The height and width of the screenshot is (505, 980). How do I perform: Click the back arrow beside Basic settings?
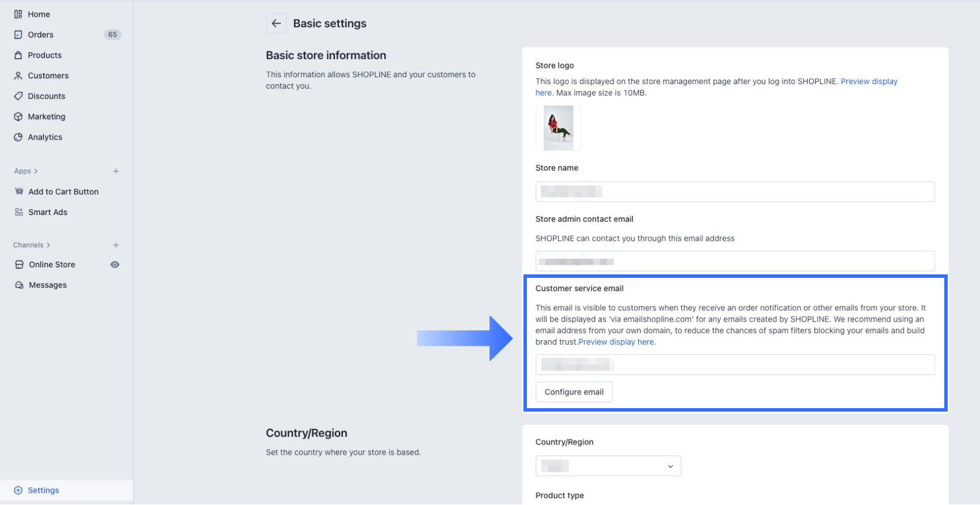[x=276, y=24]
